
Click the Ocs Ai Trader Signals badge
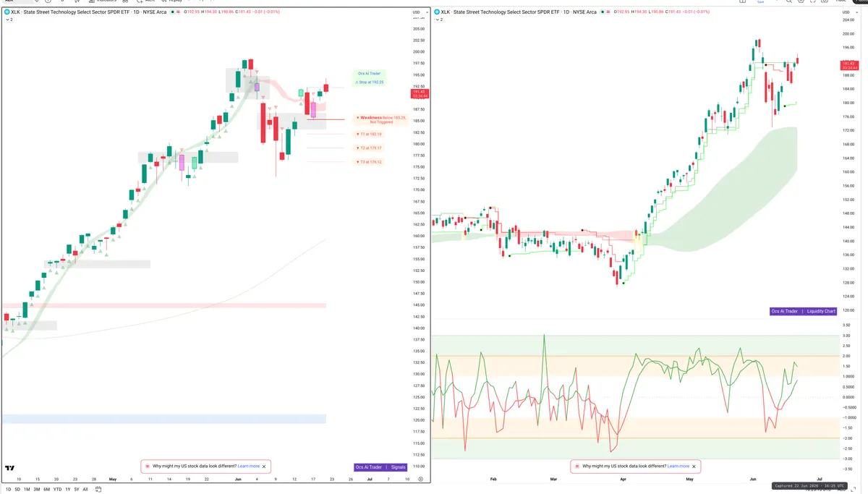point(381,467)
